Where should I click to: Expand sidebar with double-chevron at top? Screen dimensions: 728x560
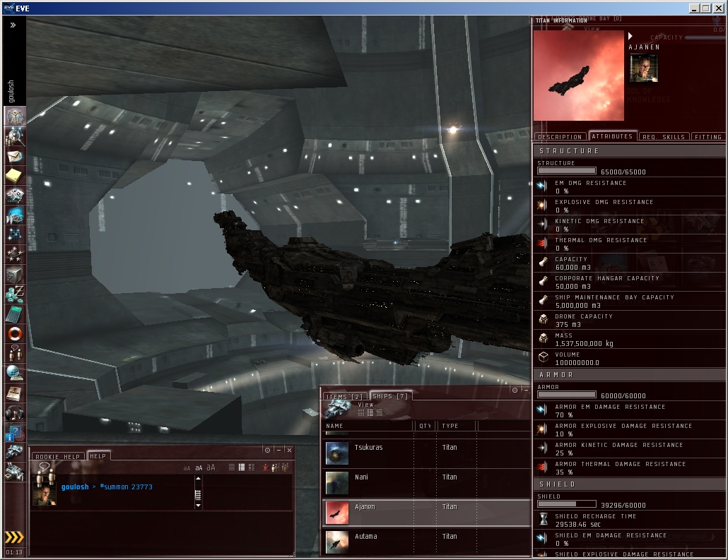pos(13,25)
